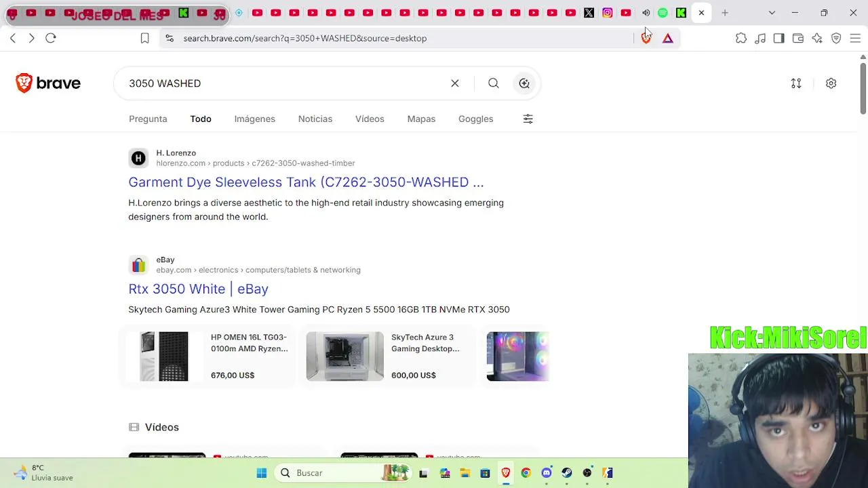This screenshot has width=868, height=488.
Task: Open Brave Shields lion icon
Action: (646, 39)
